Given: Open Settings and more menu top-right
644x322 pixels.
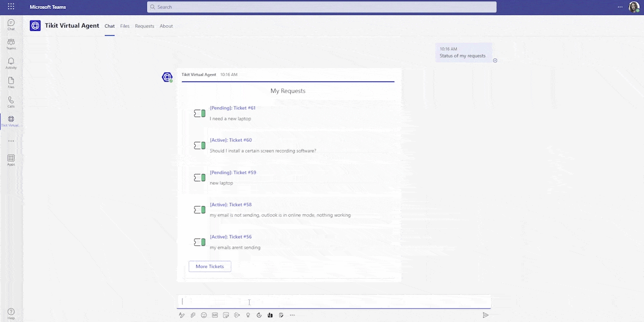Looking at the screenshot, I should 620,7.
